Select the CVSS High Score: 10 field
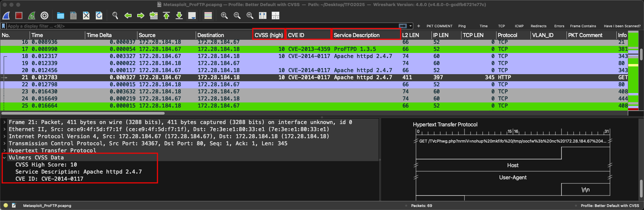644x210 pixels. tap(46, 164)
